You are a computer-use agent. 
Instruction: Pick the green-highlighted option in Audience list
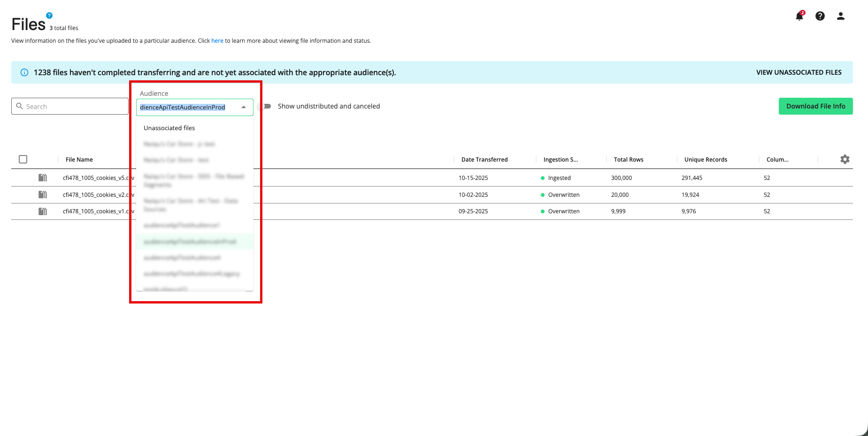click(x=195, y=241)
